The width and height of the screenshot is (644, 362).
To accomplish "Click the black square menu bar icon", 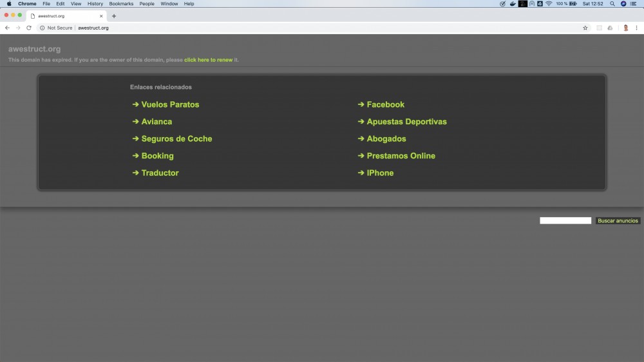I will [522, 4].
